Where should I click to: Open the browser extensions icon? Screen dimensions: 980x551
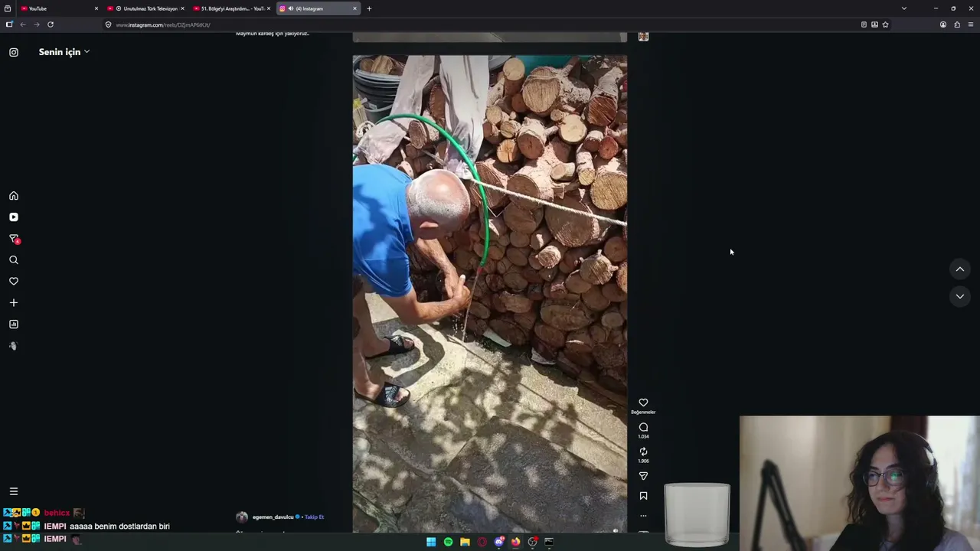[957, 24]
